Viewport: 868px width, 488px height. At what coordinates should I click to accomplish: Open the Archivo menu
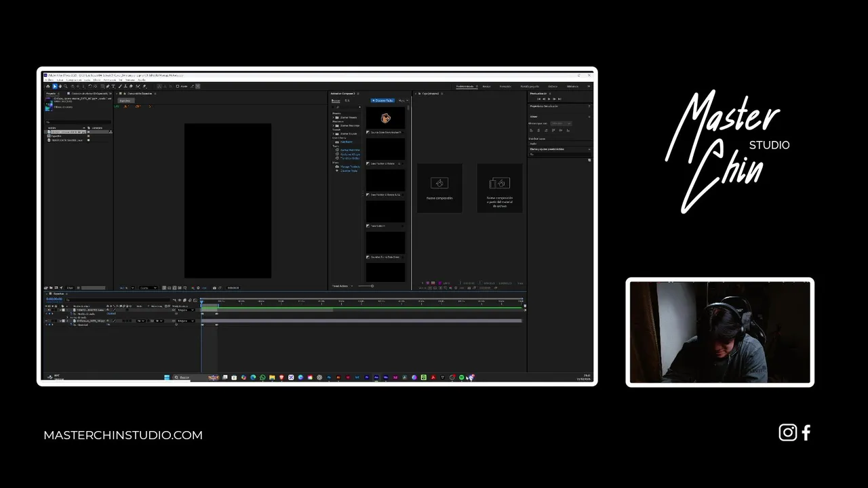(50, 80)
